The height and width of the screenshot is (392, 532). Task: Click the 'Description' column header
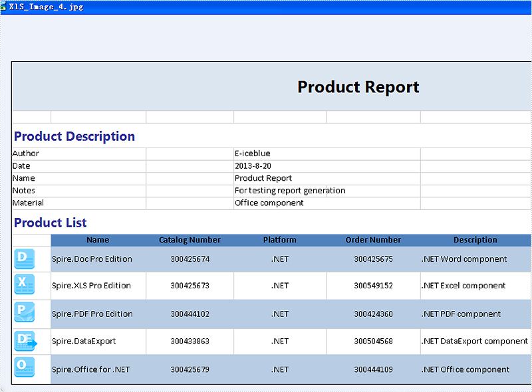click(x=475, y=240)
